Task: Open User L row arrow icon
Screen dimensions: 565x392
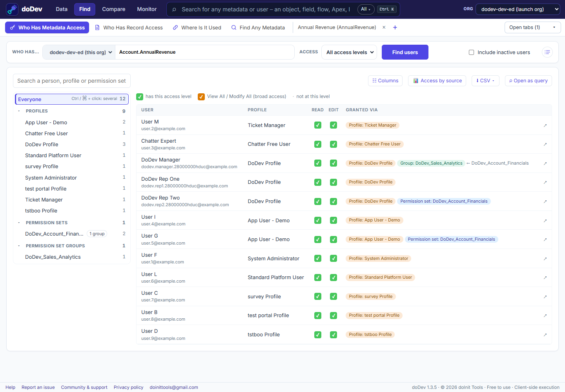Action: (x=545, y=278)
